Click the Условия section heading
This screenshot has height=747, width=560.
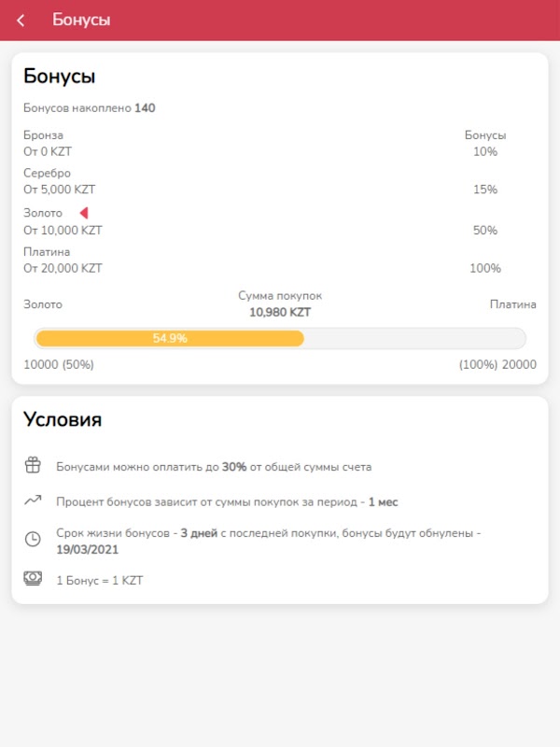(x=63, y=420)
